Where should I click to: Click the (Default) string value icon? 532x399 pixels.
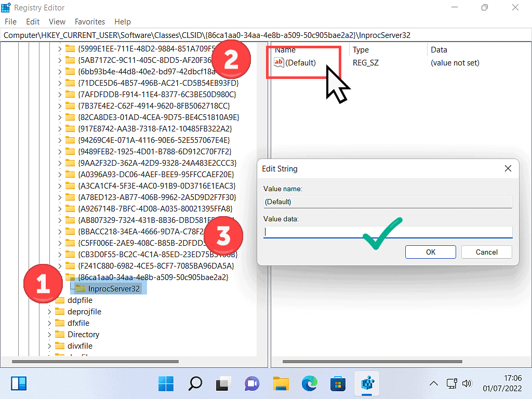tap(279, 62)
